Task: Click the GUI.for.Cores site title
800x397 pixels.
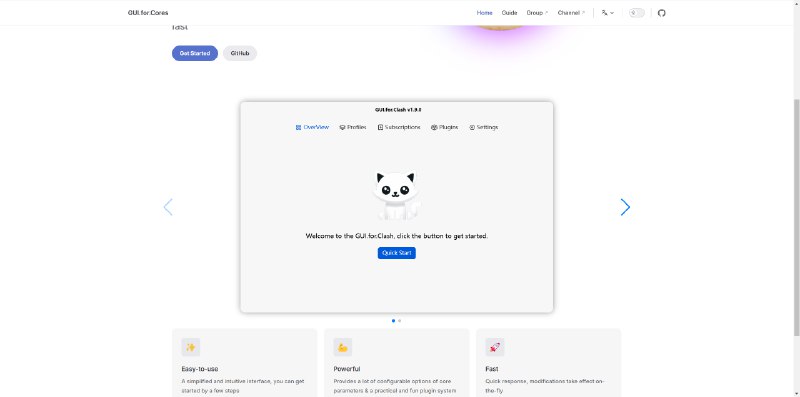Action: click(148, 13)
